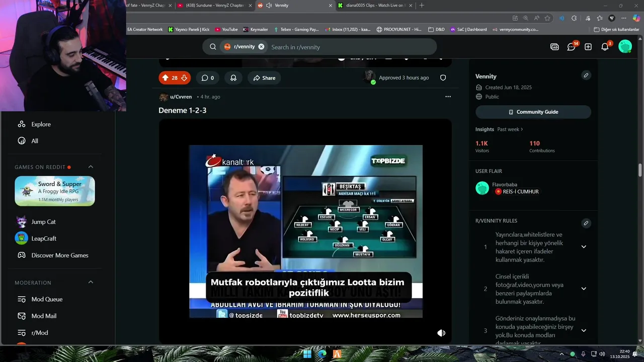Upvote the post with 28 votes
644x362 pixels.
coord(165,78)
